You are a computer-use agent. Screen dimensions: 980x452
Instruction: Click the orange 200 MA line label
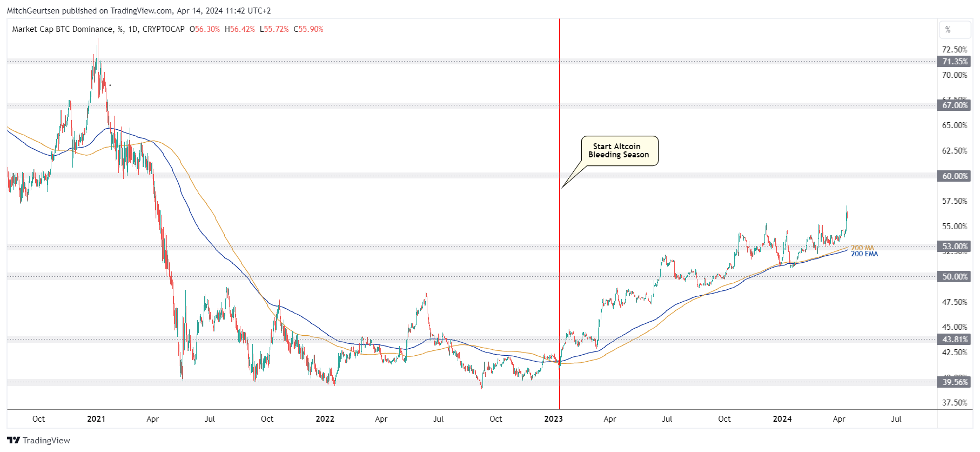pyautogui.click(x=862, y=248)
